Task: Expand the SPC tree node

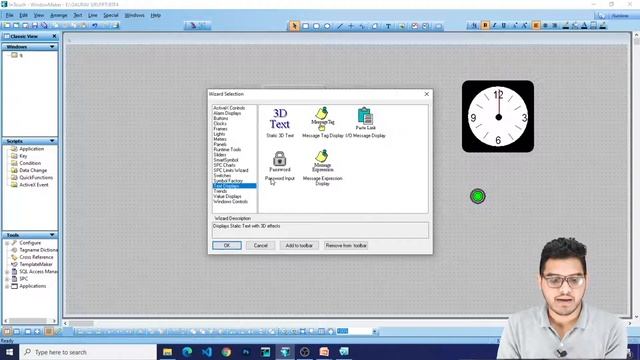Action: click(x=7, y=279)
